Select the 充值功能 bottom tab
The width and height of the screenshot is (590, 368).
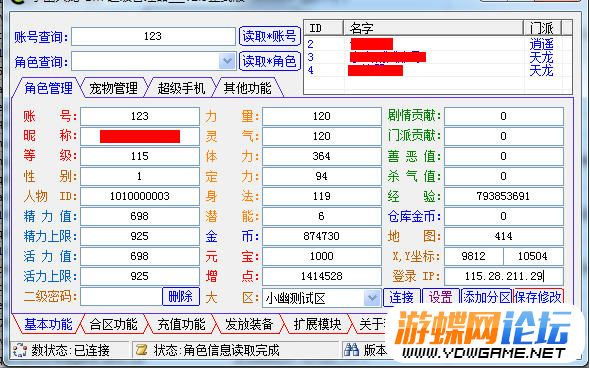click(x=181, y=324)
